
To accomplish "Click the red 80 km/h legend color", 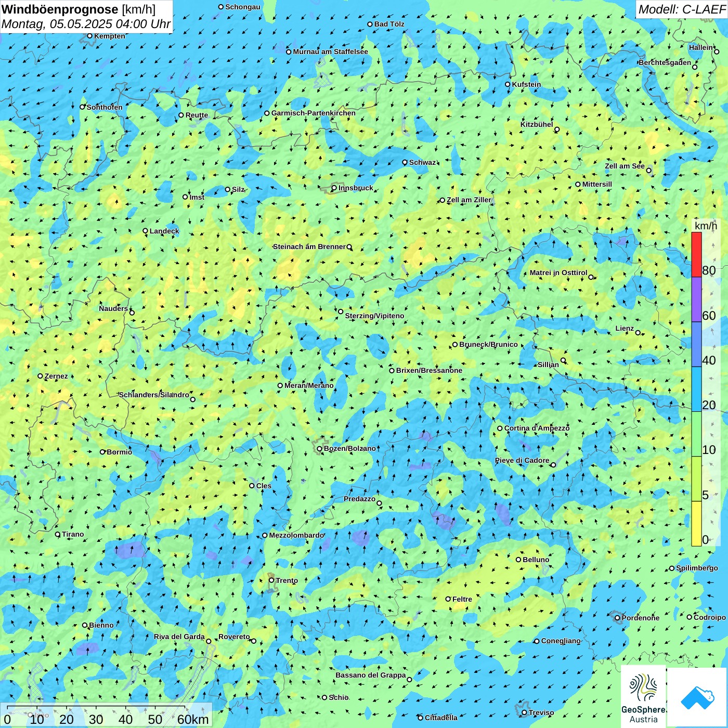I will (696, 254).
